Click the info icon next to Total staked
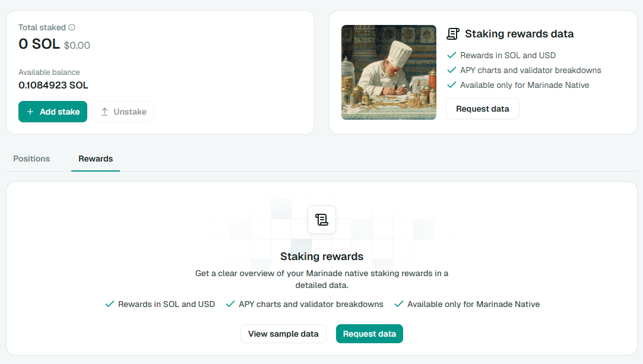Screen dimensions: 643x364 (72, 27)
